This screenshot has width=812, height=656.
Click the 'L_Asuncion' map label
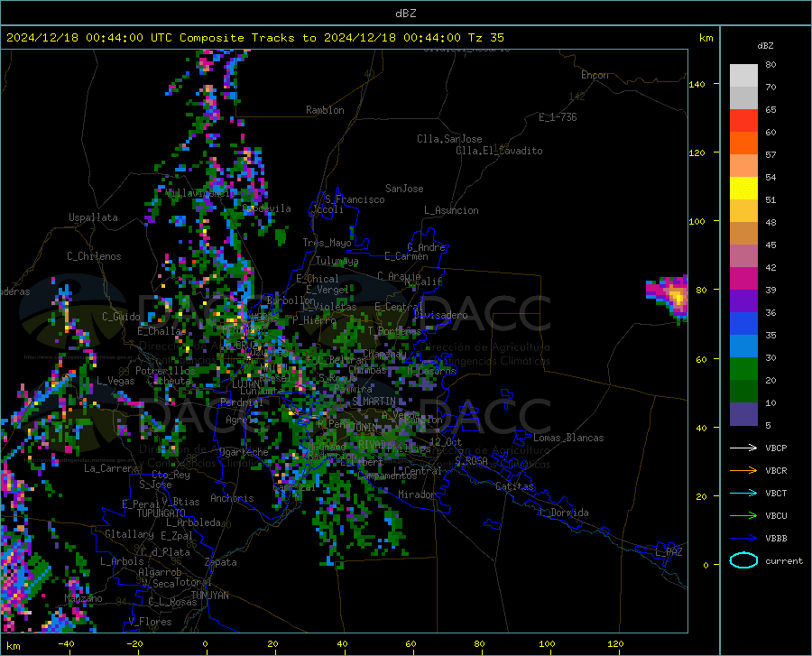click(x=451, y=210)
